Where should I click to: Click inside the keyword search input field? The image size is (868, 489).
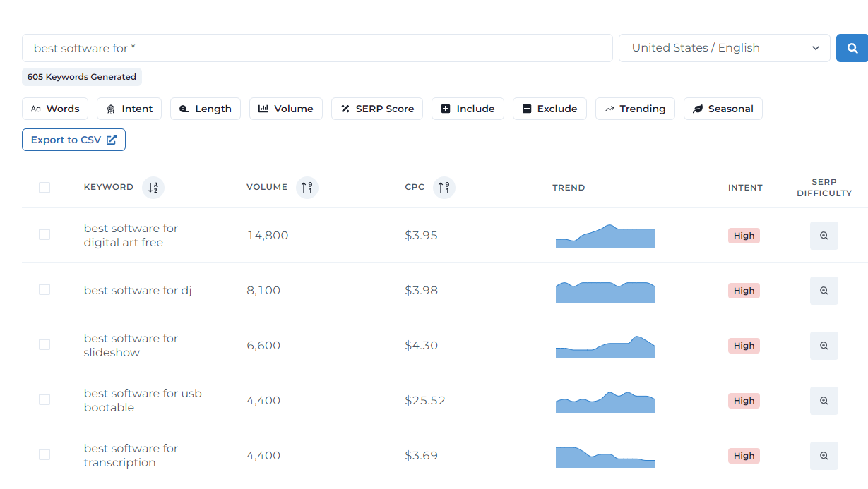click(x=318, y=47)
